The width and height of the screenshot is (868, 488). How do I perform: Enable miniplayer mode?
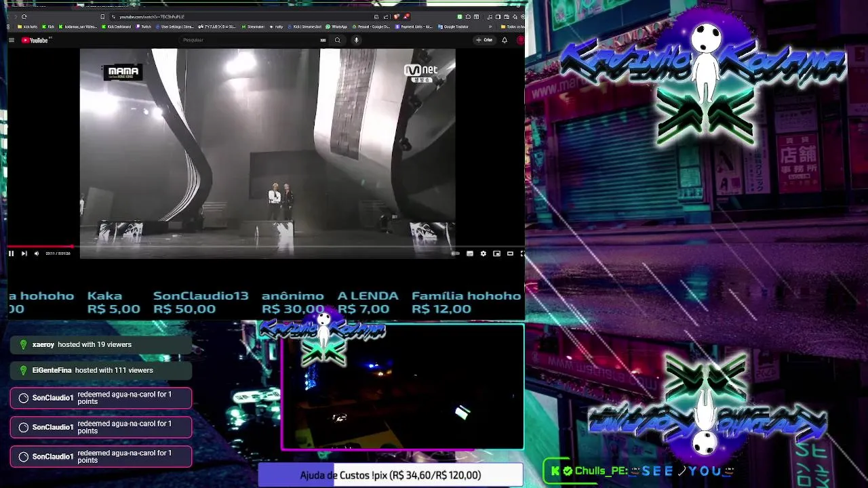click(x=496, y=253)
